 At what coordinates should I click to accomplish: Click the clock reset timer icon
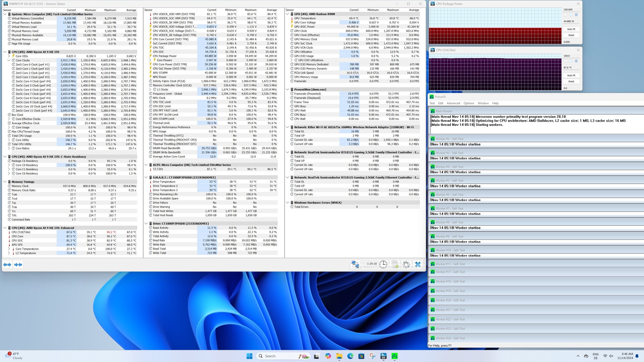(x=383, y=264)
